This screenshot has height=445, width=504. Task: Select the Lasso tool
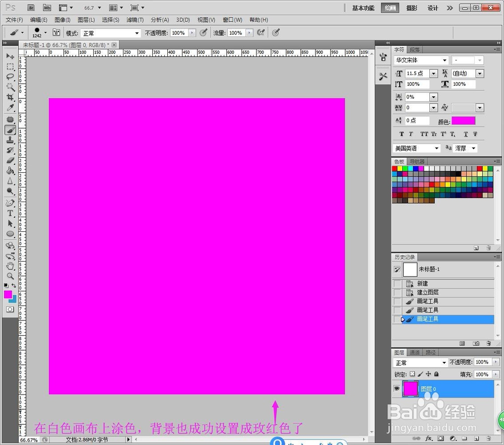click(x=10, y=77)
